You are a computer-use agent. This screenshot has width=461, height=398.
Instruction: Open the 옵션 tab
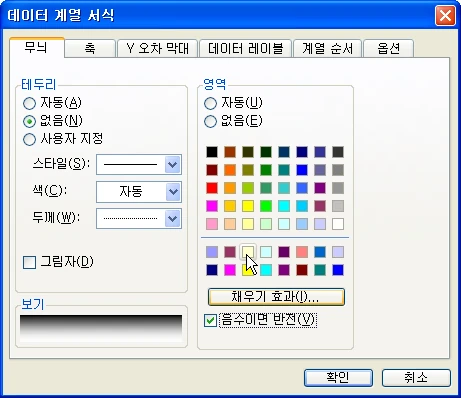point(389,48)
